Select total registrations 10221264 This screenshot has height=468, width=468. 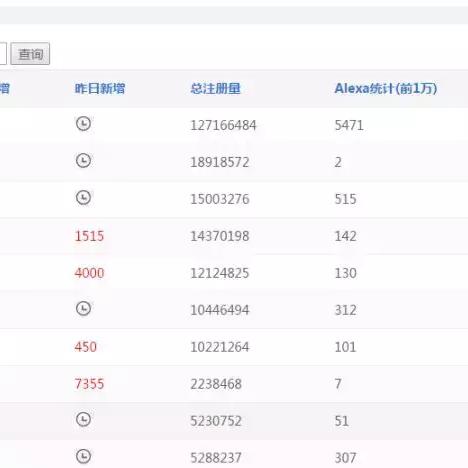coord(220,347)
